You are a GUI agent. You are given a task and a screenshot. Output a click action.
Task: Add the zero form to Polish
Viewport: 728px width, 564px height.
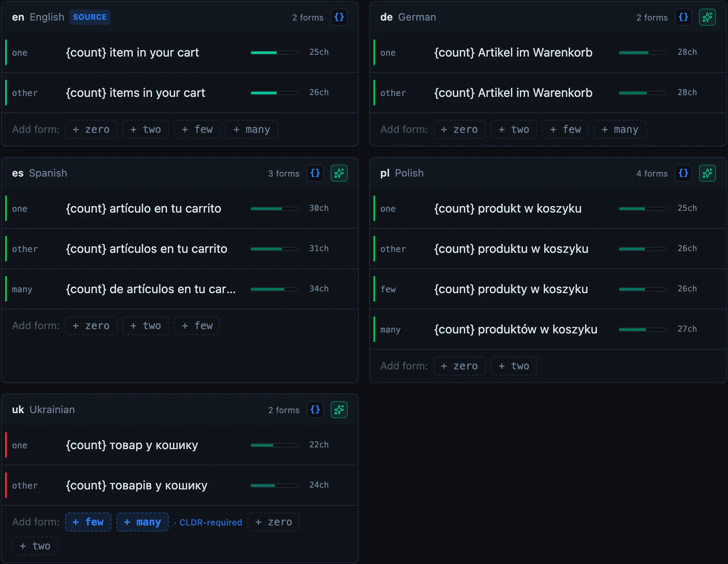point(459,366)
